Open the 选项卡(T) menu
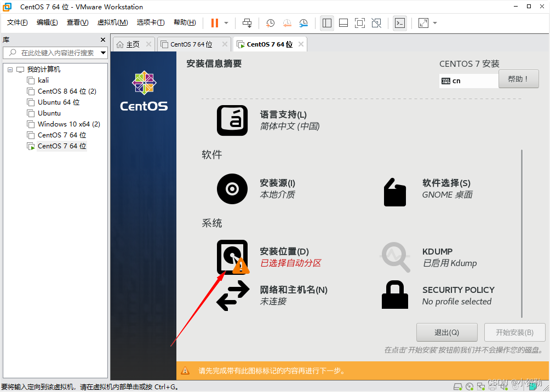The image size is (550, 392). pyautogui.click(x=151, y=22)
